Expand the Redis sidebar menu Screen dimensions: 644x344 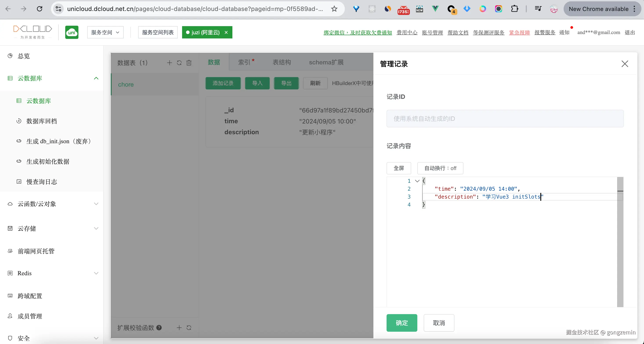click(x=96, y=273)
